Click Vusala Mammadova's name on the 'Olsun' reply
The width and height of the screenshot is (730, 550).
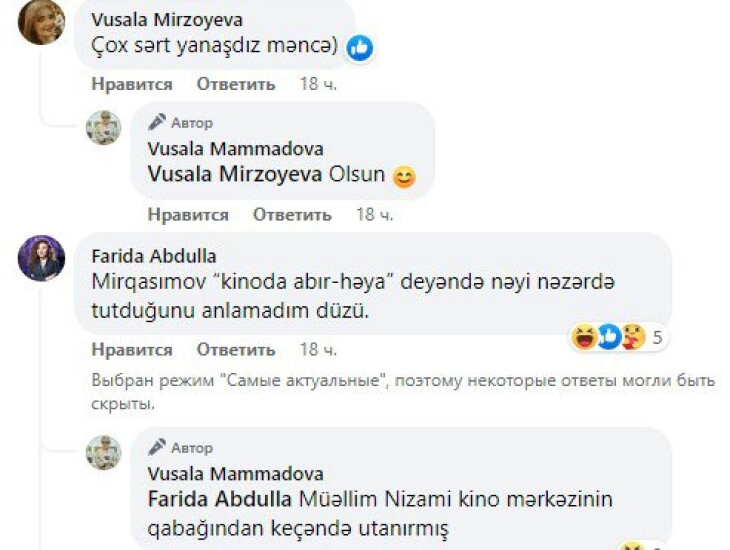click(235, 149)
